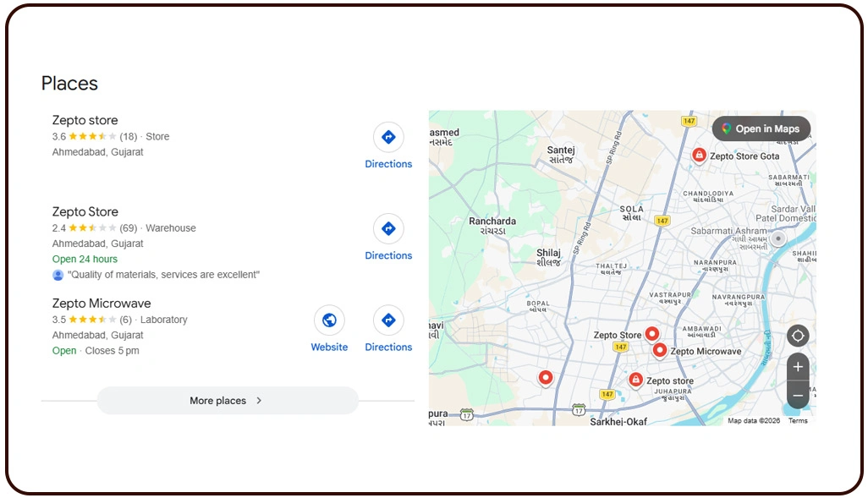The width and height of the screenshot is (868, 498).
Task: Zoom out using the map minus button
Action: click(x=798, y=395)
